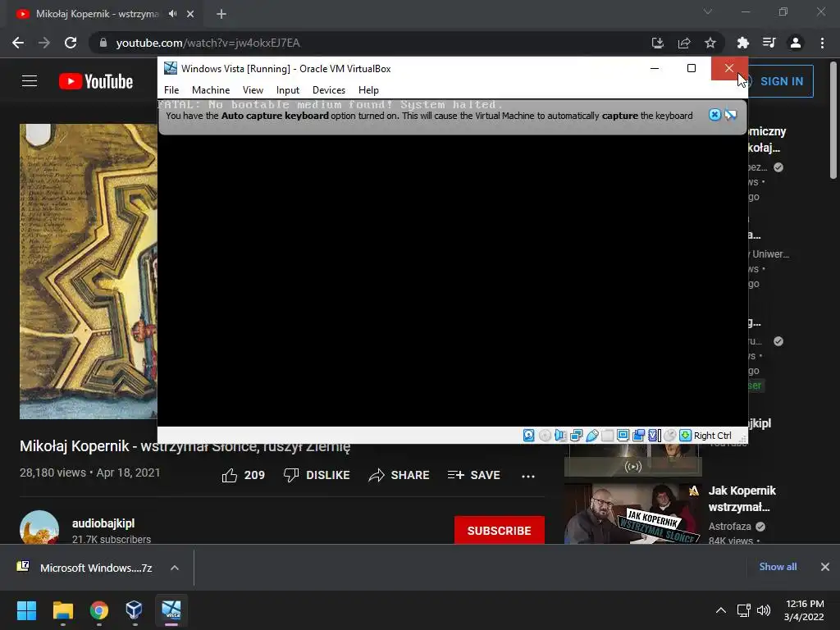The width and height of the screenshot is (840, 630).
Task: Open Chrome profile icon
Action: [x=796, y=43]
